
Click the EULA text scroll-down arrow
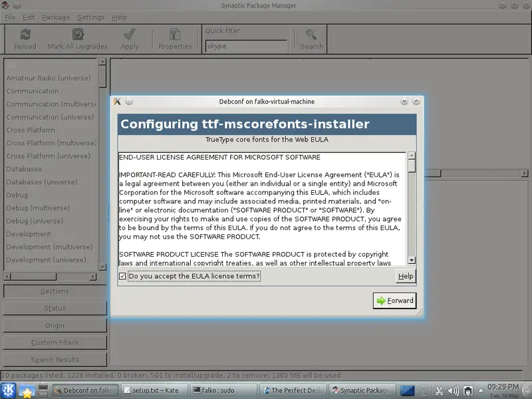click(412, 260)
